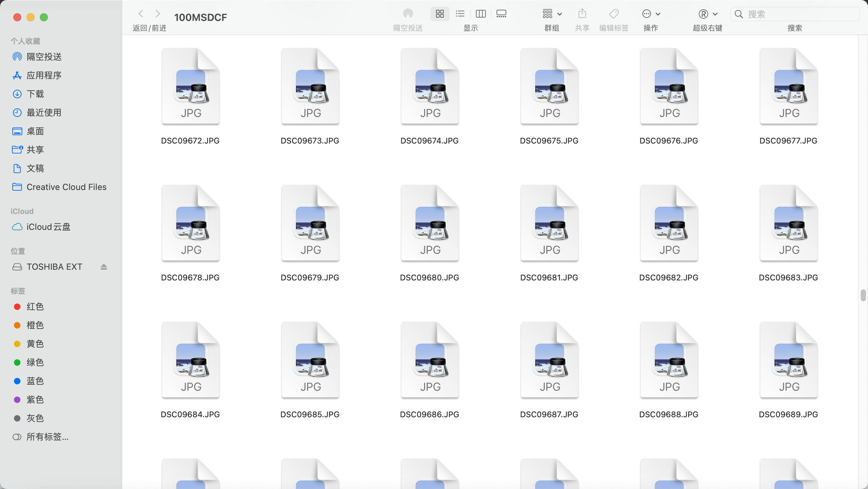The width and height of the screenshot is (868, 489).
Task: Select the red color tag
Action: 35,307
